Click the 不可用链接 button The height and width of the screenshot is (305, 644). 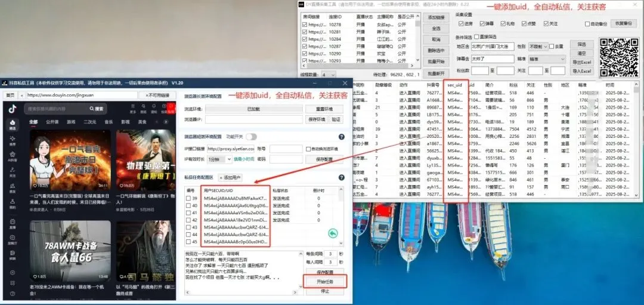point(157,95)
